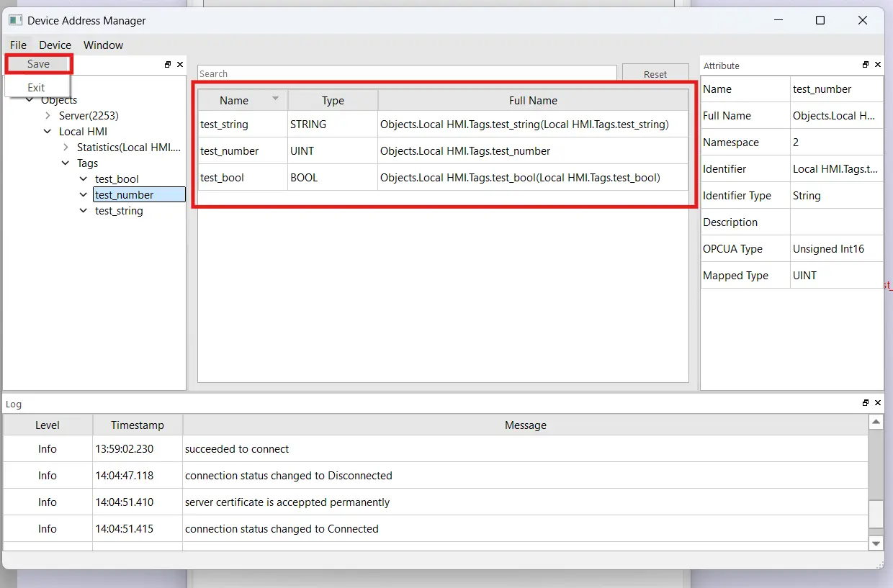Expand the Server(2253) node
893x588 pixels.
point(47,116)
